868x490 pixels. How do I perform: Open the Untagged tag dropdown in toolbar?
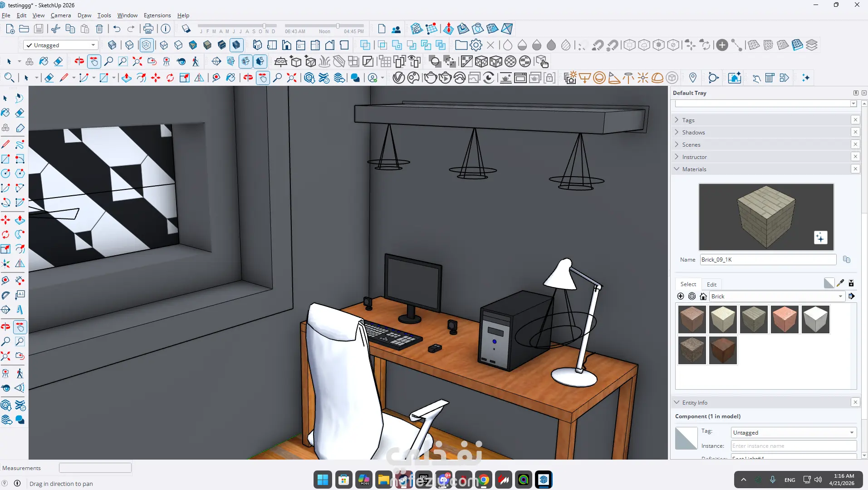(x=61, y=45)
